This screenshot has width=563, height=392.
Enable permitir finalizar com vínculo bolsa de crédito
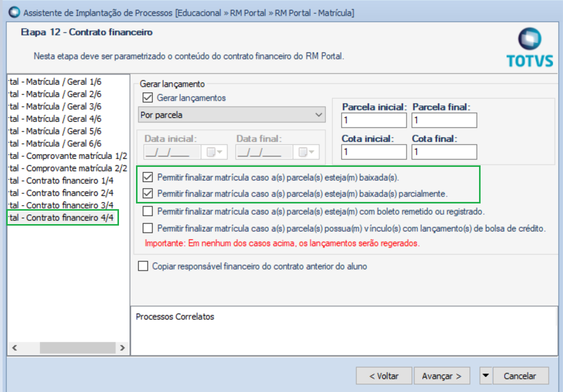pyautogui.click(x=147, y=228)
